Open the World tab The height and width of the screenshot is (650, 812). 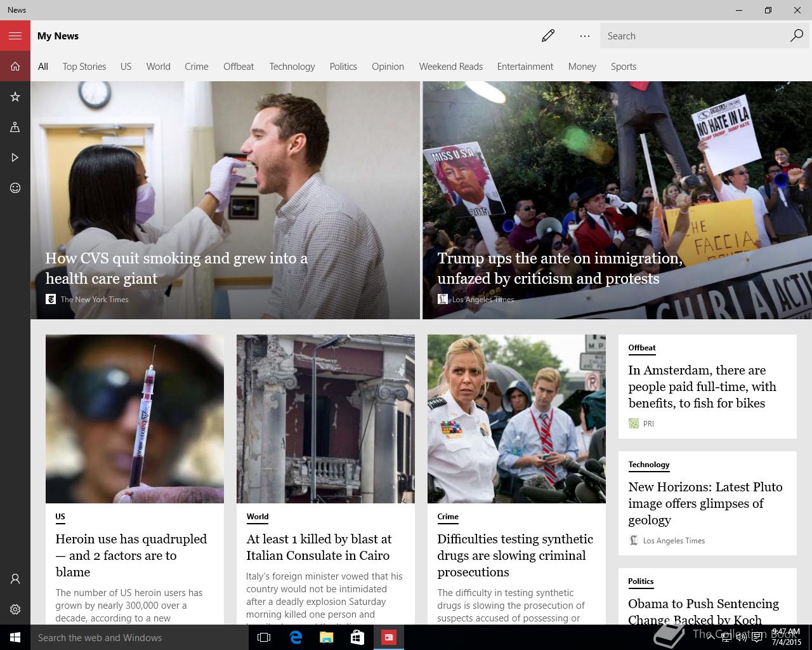click(158, 66)
